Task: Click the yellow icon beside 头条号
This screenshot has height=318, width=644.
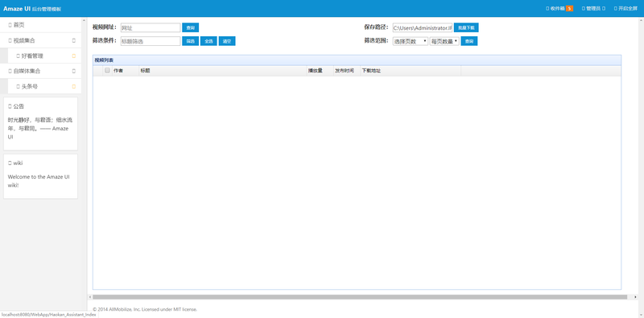Action: click(x=74, y=87)
